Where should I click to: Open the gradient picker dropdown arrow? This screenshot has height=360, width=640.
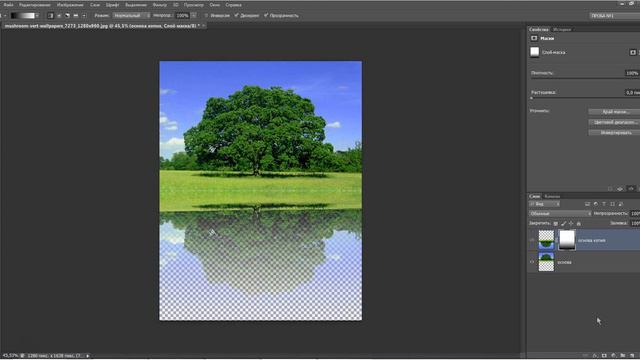[37, 16]
